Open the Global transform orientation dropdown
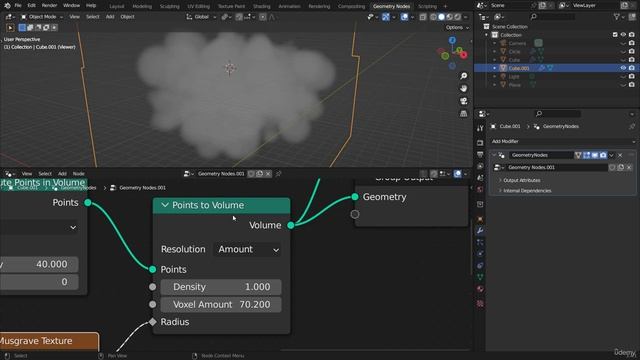 tap(201, 17)
